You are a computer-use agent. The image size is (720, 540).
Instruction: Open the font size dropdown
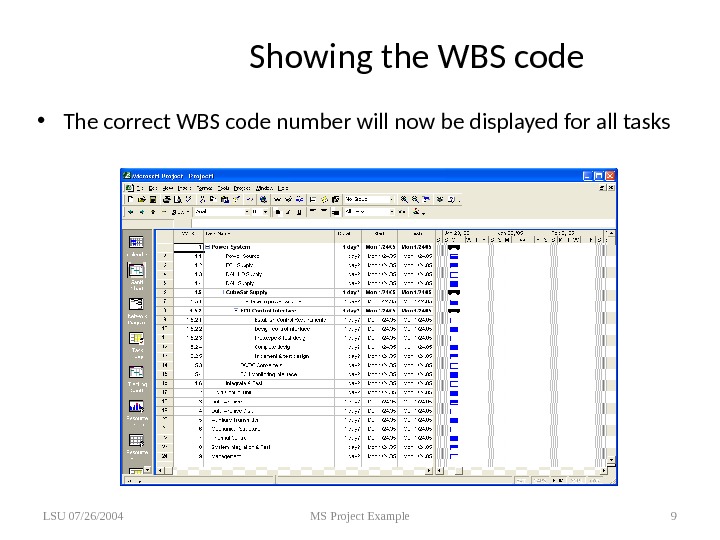pyautogui.click(x=265, y=212)
